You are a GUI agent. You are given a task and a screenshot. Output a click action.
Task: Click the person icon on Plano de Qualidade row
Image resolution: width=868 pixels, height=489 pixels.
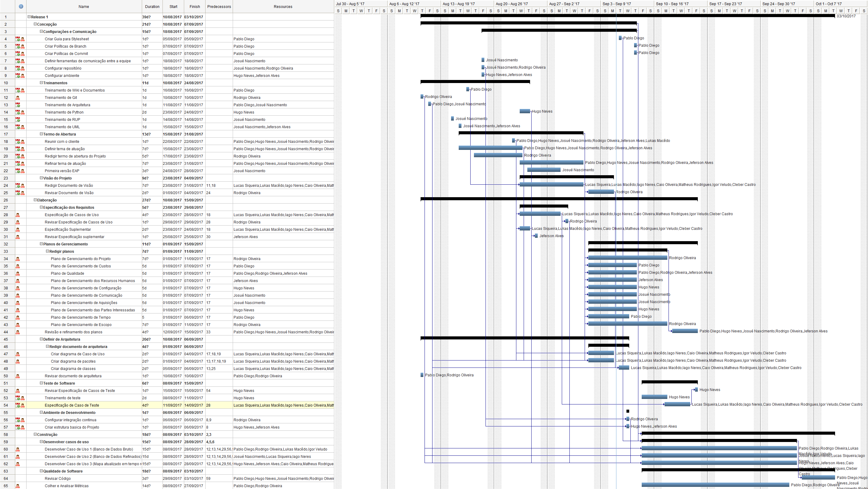pos(18,273)
